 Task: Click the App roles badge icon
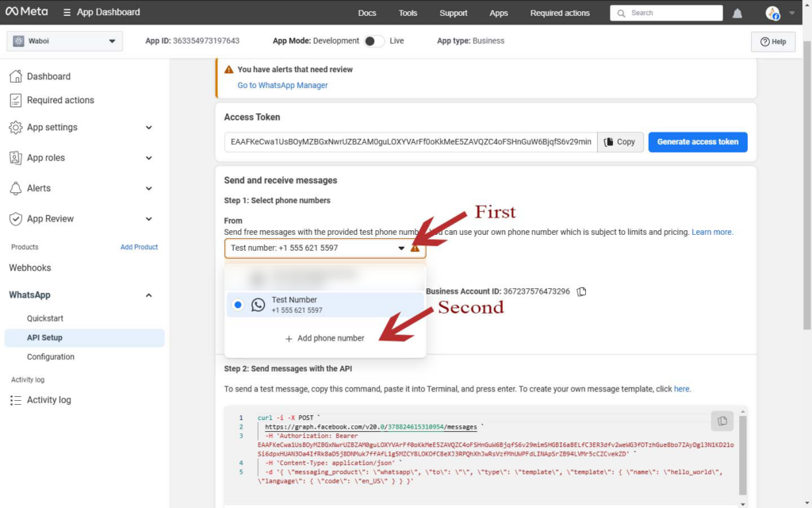point(16,158)
